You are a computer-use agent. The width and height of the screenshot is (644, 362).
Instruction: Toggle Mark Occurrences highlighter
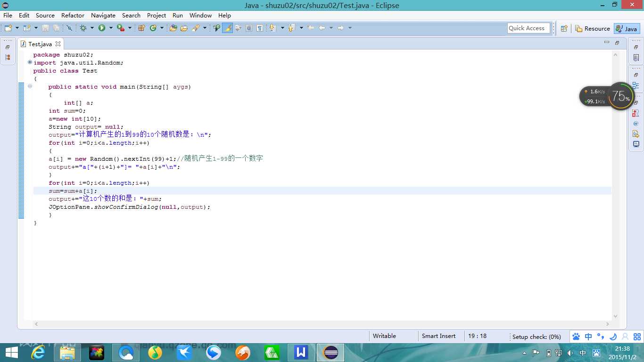pos(227,28)
